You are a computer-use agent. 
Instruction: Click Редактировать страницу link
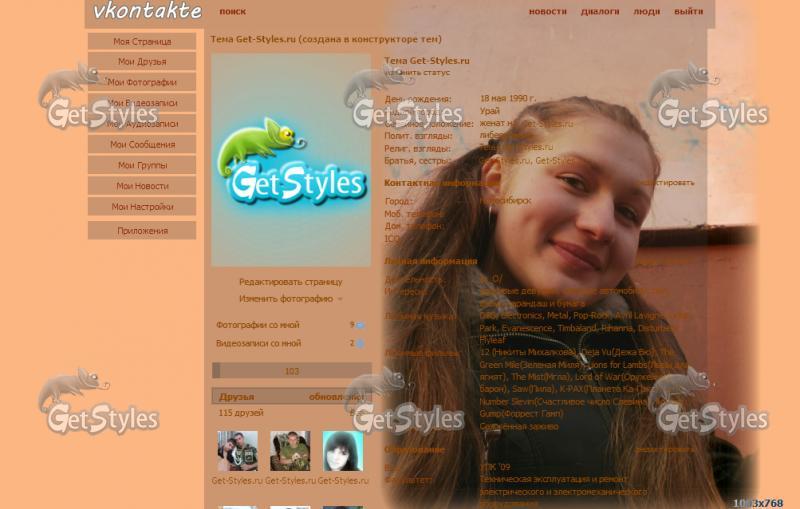290,282
